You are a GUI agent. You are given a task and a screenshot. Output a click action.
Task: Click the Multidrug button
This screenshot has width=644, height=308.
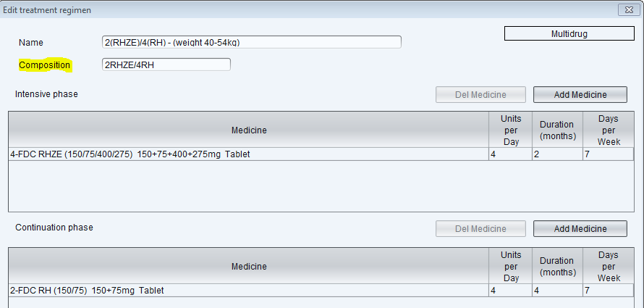pos(569,34)
